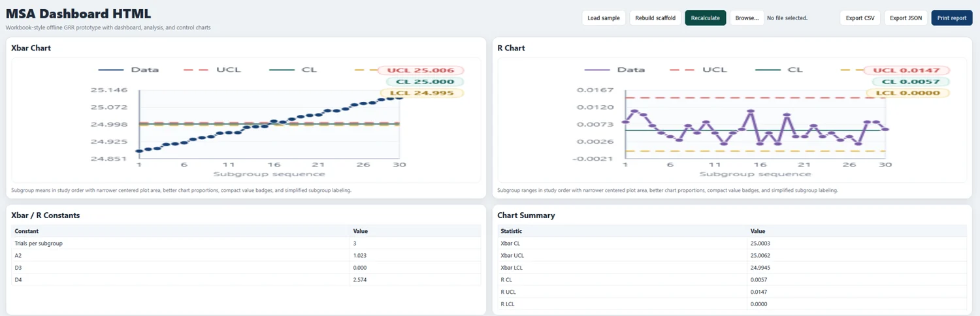Click the Xbar axis label 24.851
Viewport: 980px width, 316px height.
click(109, 159)
